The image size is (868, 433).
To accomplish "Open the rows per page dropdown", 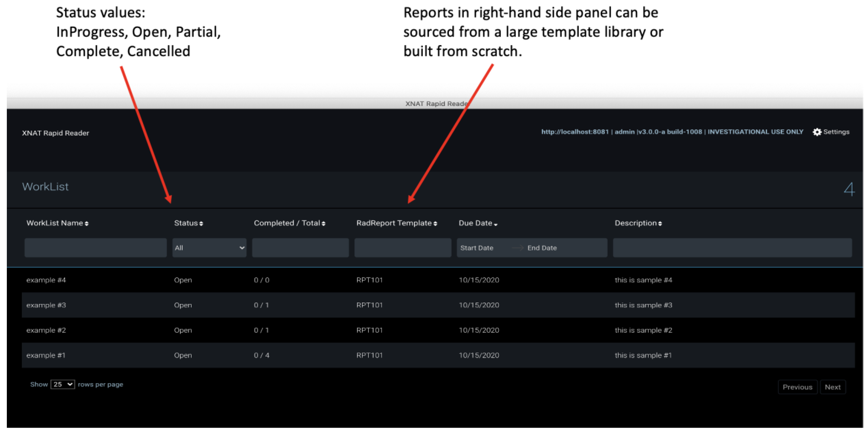I will 63,384.
